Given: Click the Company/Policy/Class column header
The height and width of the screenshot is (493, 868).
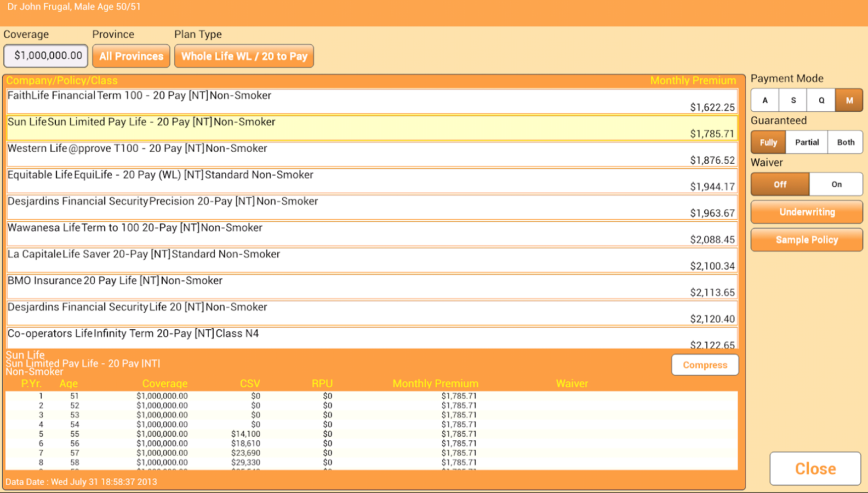Looking at the screenshot, I should pos(62,81).
